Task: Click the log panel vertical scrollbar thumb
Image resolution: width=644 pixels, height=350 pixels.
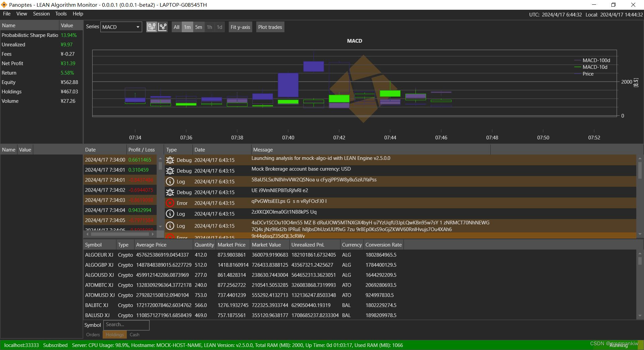Action: 640,170
